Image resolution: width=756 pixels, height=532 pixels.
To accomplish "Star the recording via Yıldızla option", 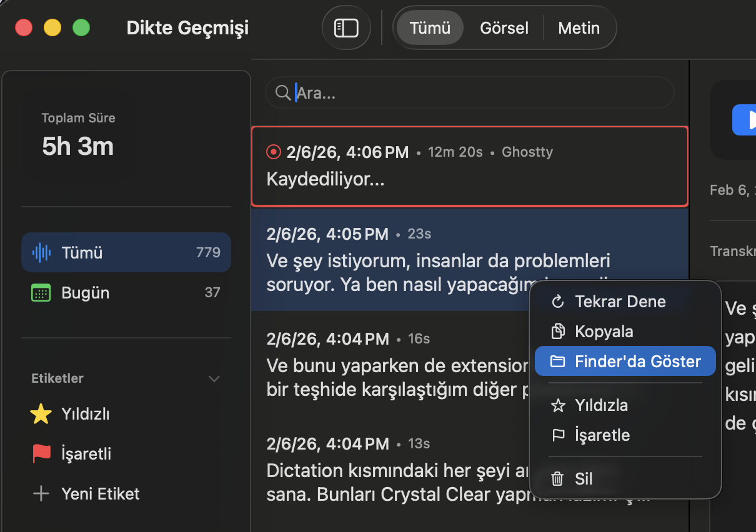I will click(x=602, y=405).
